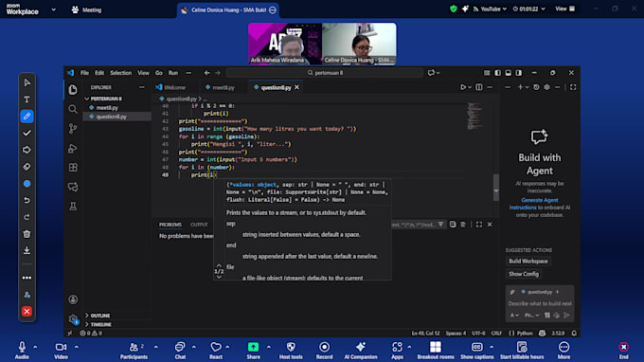Screen dimensions: 644x362
Task: Switch to the OUTPUT panel tab
Action: pyautogui.click(x=199, y=225)
